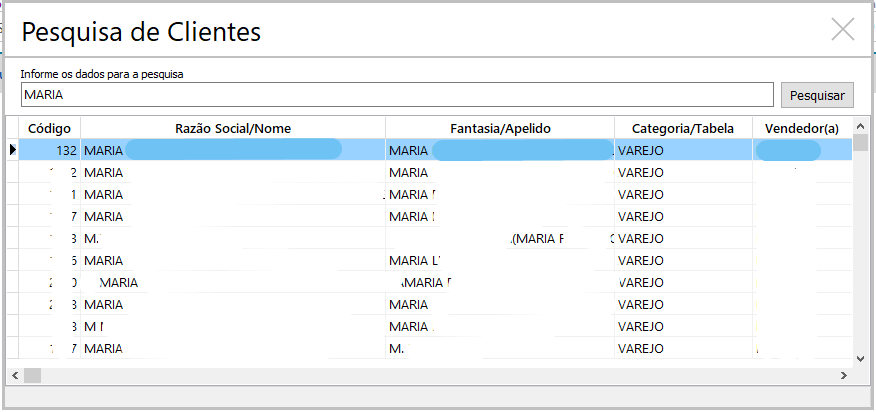Select the VAREJO cell in the last visible row

click(683, 349)
